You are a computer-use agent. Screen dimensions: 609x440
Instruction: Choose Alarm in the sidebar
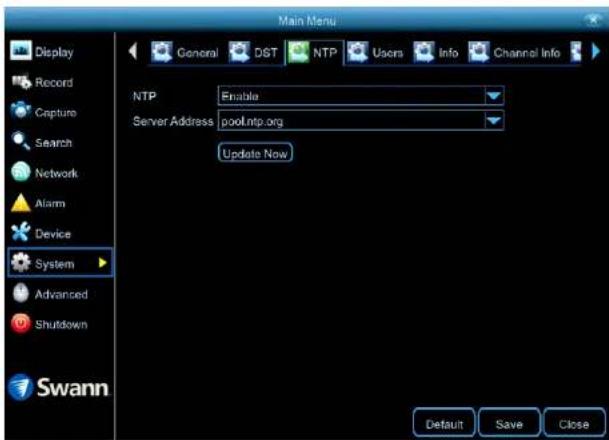[50, 203]
